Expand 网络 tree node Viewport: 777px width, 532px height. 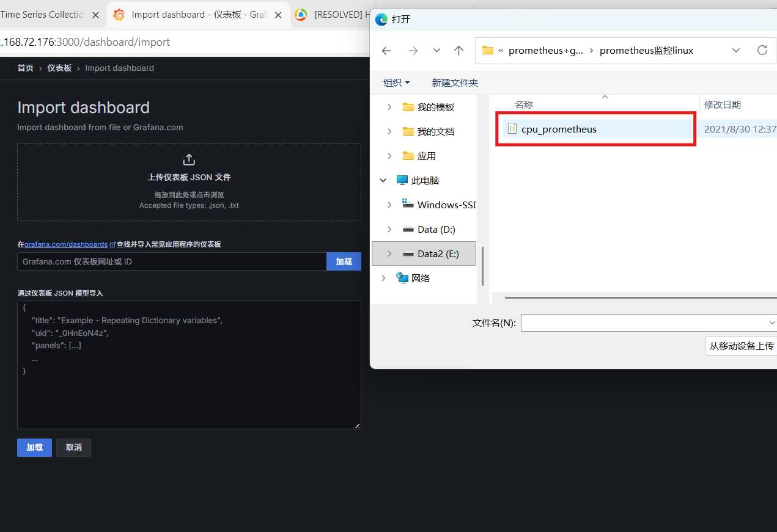[x=383, y=278]
